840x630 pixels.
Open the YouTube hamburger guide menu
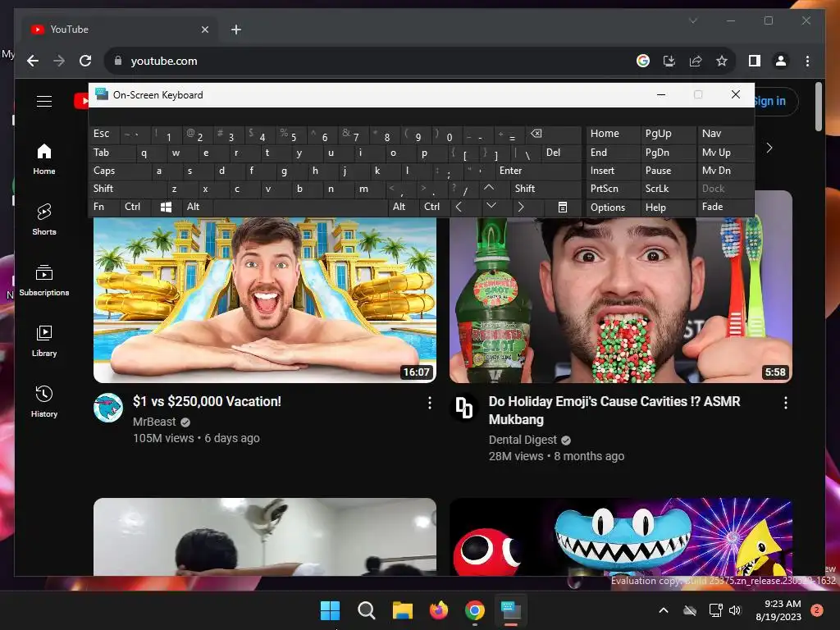pos(44,101)
